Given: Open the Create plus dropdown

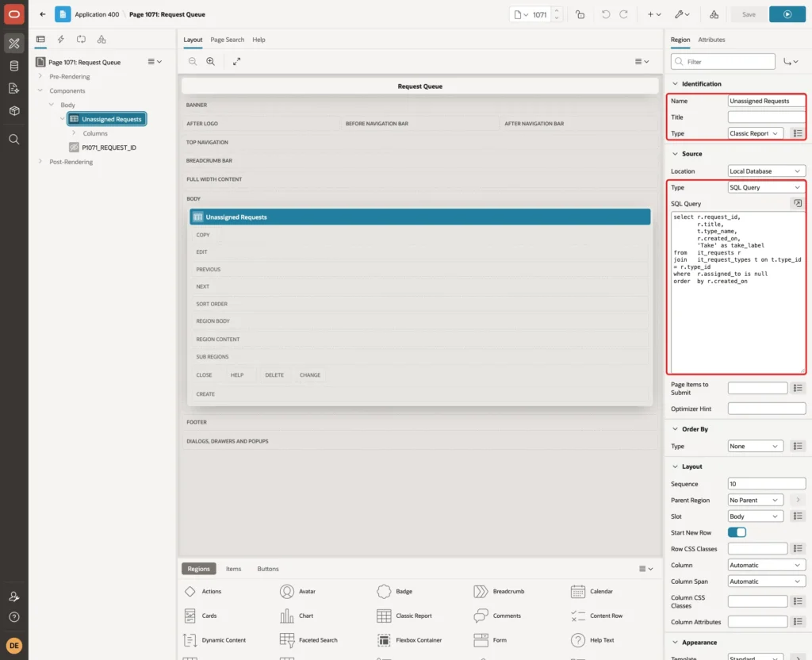Looking at the screenshot, I should [x=654, y=14].
